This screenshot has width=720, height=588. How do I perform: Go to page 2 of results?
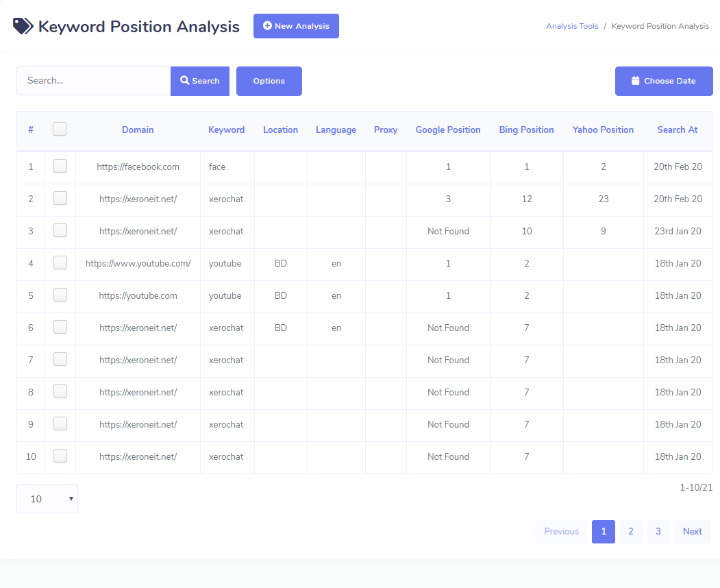pyautogui.click(x=630, y=531)
